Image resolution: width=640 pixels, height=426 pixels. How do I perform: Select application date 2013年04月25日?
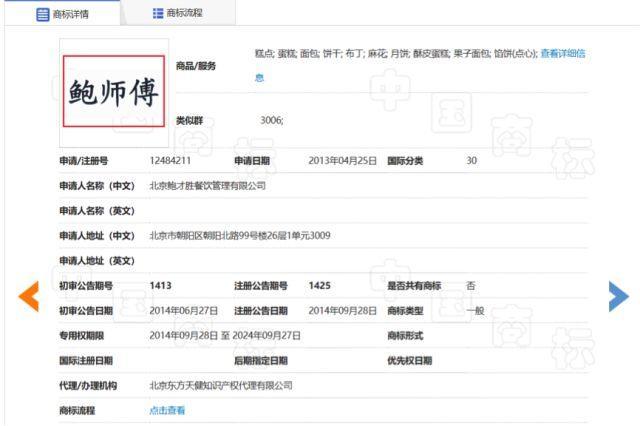pyautogui.click(x=342, y=160)
